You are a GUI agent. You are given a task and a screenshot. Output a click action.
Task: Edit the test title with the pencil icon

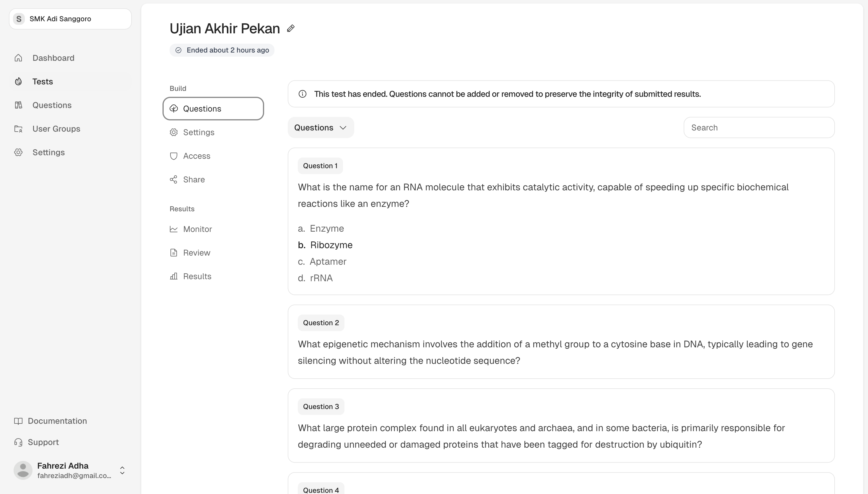point(291,28)
